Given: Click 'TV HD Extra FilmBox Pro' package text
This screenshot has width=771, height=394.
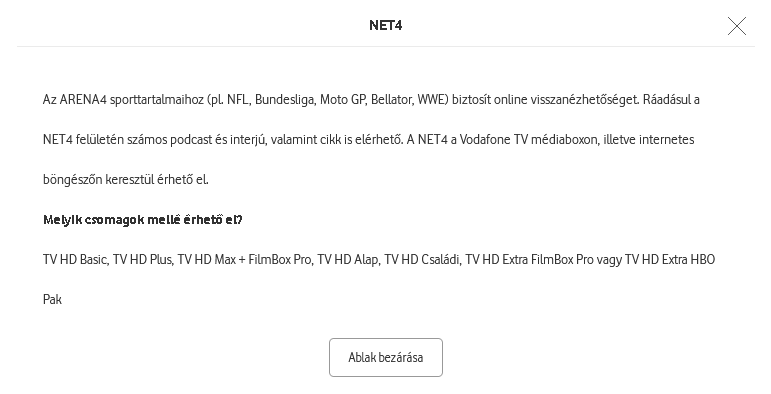Looking at the screenshot, I should pyautogui.click(x=530, y=260).
